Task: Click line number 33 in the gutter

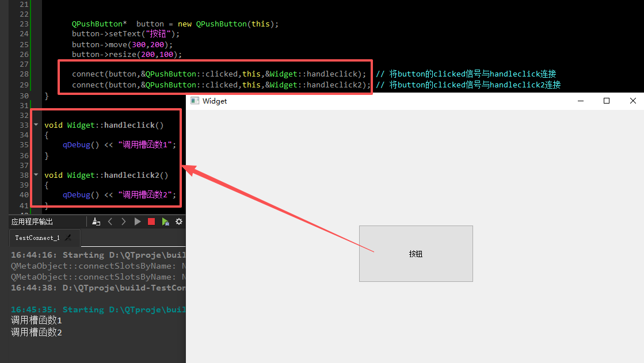Action: (24, 125)
